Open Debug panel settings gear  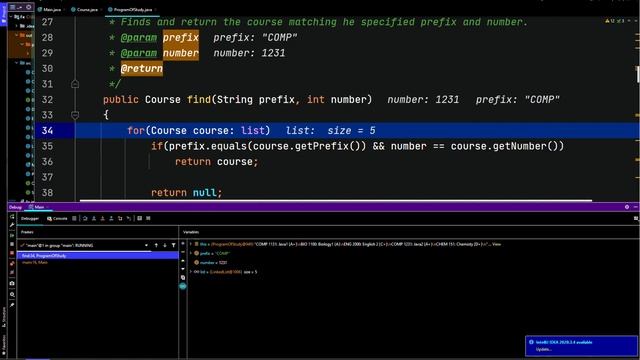click(x=627, y=207)
